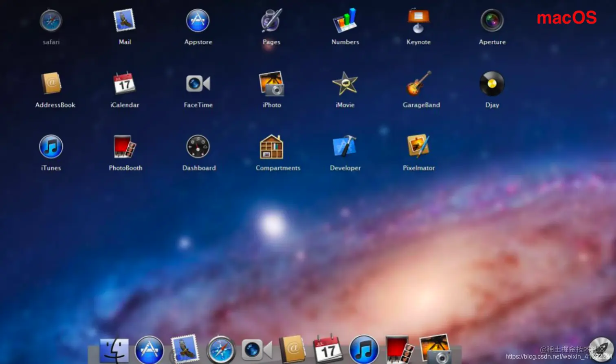616x364 pixels.
Task: Launch the Compartments app
Action: click(x=271, y=147)
